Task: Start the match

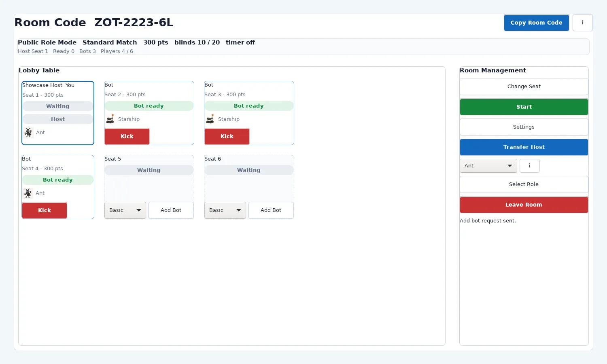Action: coord(524,107)
